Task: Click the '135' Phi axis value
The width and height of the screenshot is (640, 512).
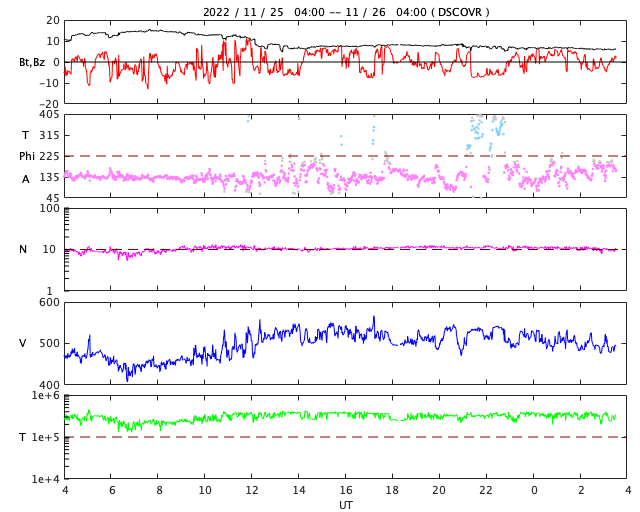Action: point(49,178)
